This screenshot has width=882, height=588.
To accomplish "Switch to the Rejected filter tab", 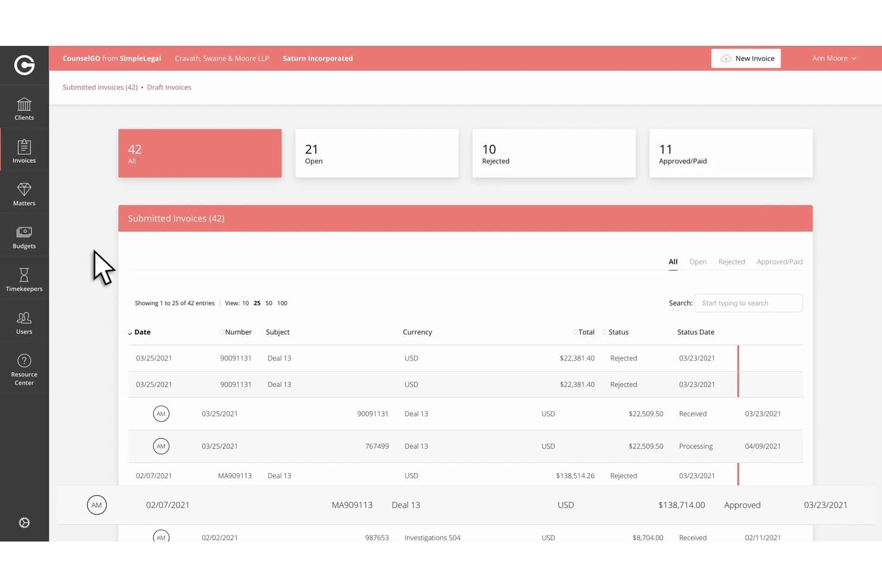I will (x=732, y=262).
